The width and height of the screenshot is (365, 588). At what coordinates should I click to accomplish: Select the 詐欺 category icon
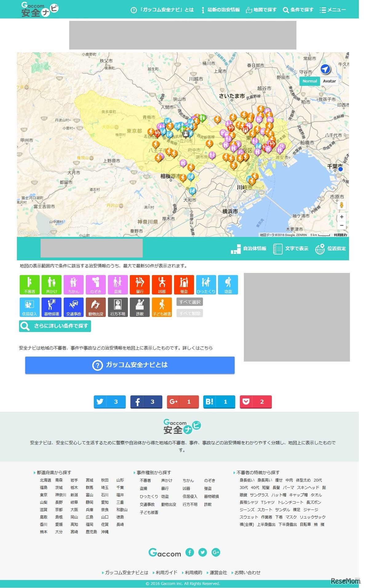pyautogui.click(x=140, y=307)
